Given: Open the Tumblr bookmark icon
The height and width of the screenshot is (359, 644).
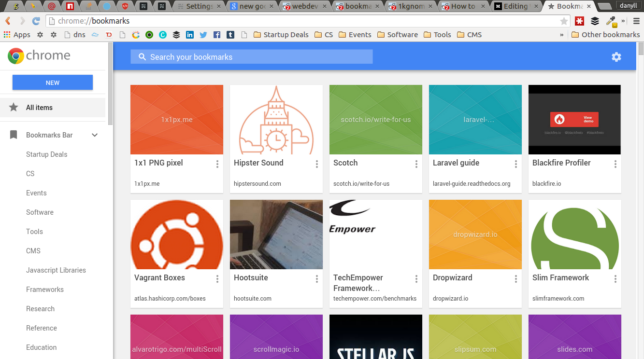Looking at the screenshot, I should click(230, 35).
